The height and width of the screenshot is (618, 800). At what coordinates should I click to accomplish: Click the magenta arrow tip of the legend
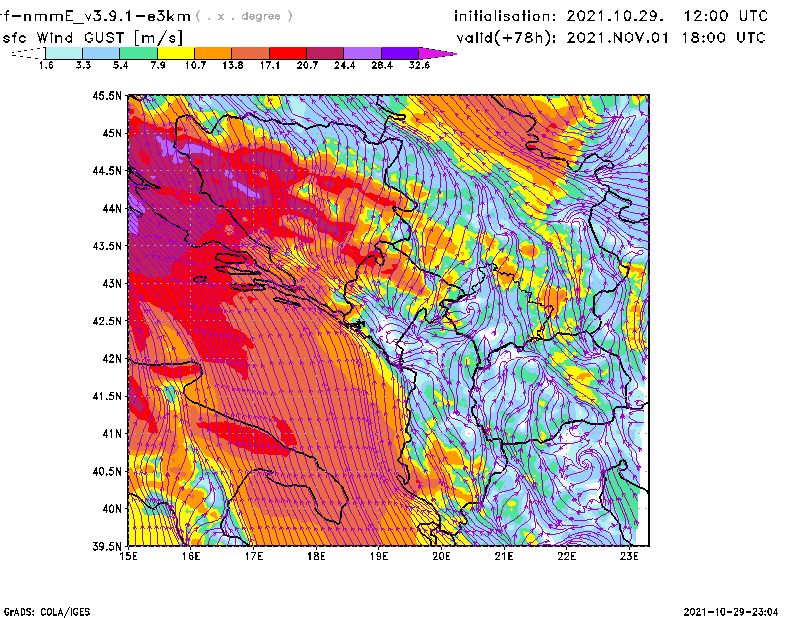click(436, 53)
